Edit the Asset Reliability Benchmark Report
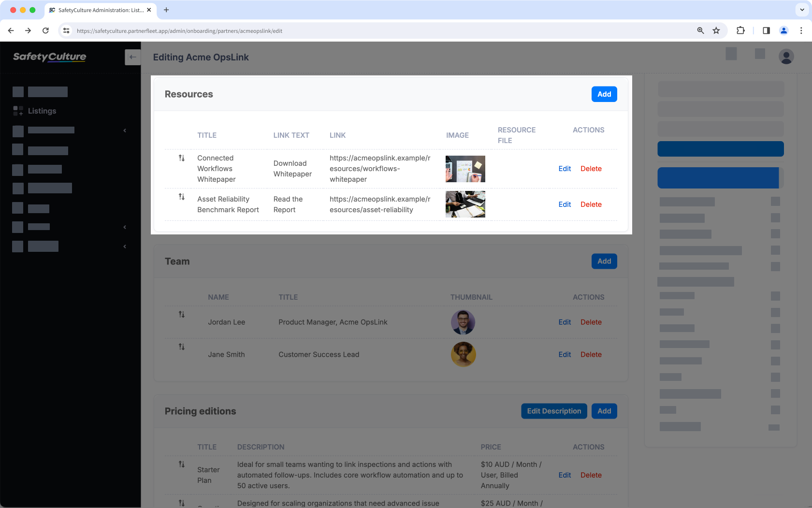This screenshot has width=812, height=508. pyautogui.click(x=565, y=204)
